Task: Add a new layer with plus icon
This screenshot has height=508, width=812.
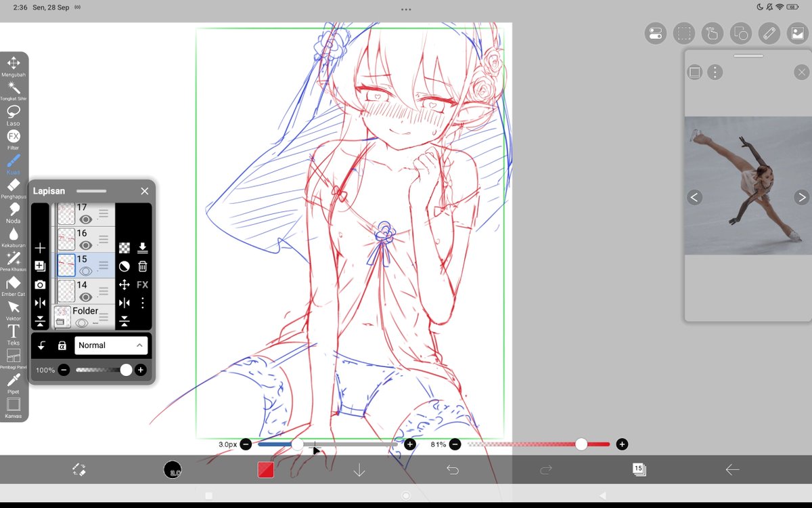Action: pos(40,249)
